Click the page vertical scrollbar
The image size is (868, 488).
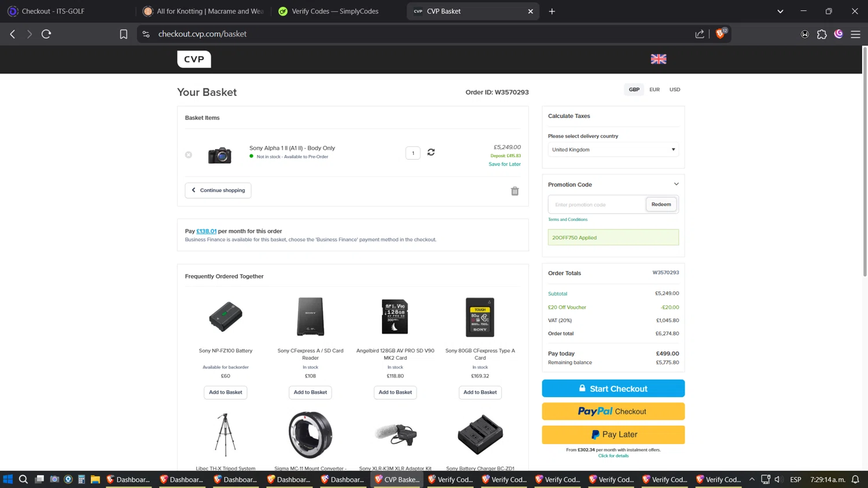pos(865,162)
